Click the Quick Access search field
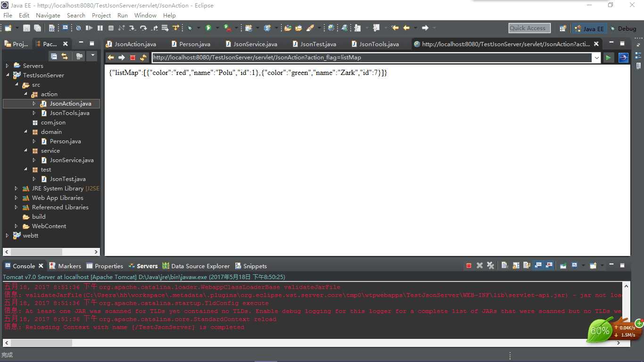644x362 pixels. pyautogui.click(x=529, y=28)
